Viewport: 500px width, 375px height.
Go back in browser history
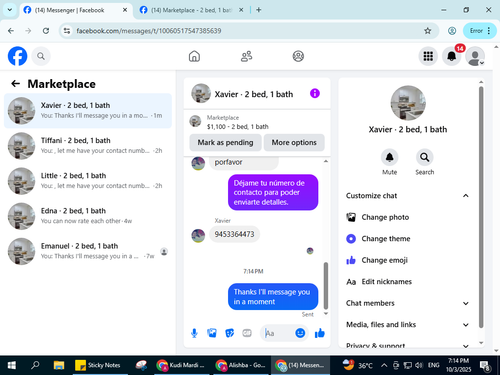(x=11, y=31)
